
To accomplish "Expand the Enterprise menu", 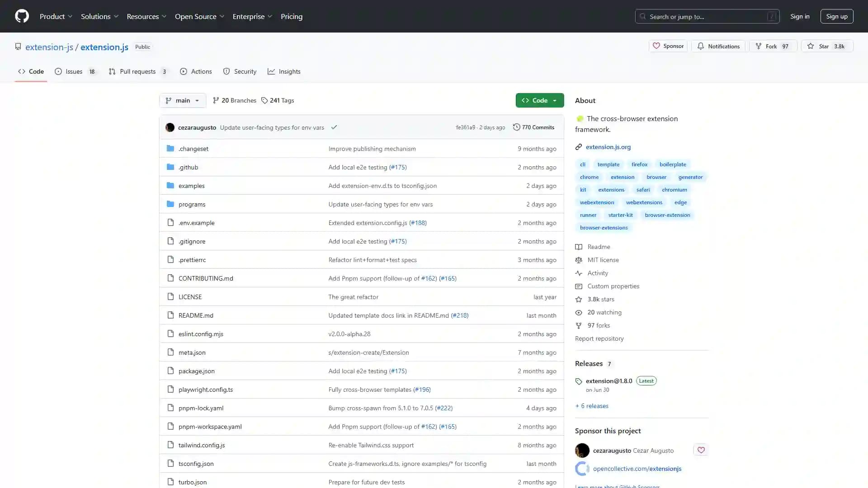I will pos(252,16).
